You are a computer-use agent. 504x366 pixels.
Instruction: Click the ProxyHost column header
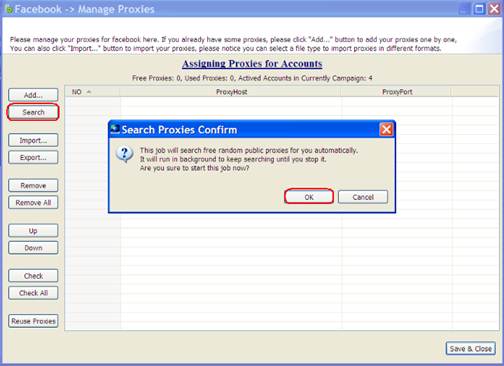point(231,92)
